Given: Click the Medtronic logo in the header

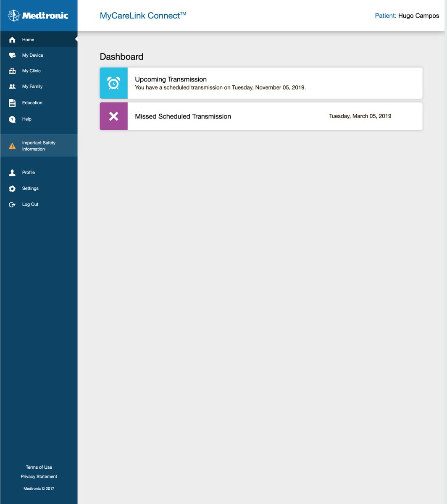Looking at the screenshot, I should pos(38,16).
